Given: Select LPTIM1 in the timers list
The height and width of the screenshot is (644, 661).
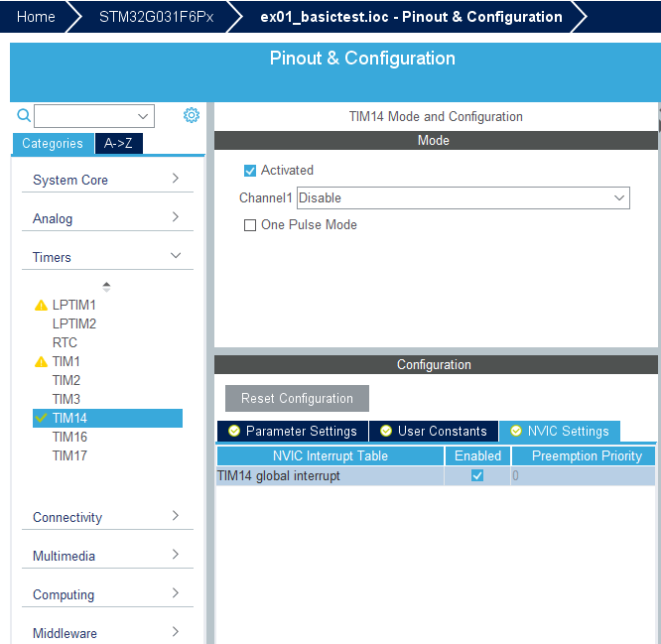Looking at the screenshot, I should pos(74,306).
